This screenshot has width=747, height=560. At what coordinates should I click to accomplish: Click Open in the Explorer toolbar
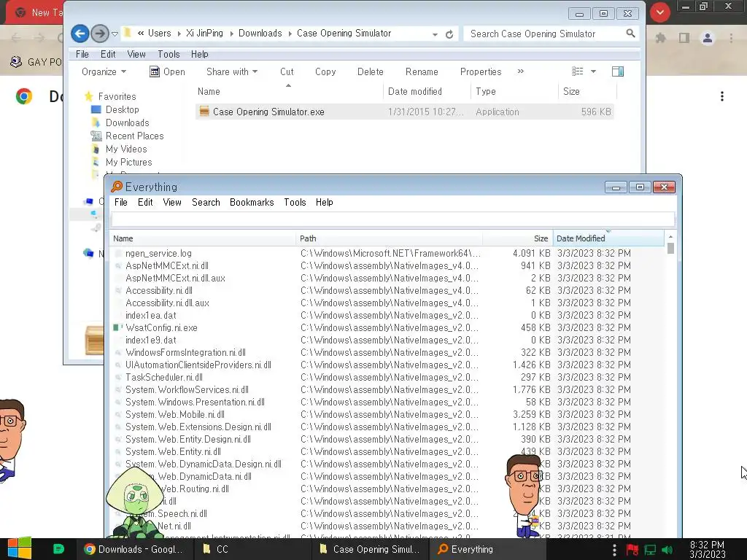(x=167, y=71)
